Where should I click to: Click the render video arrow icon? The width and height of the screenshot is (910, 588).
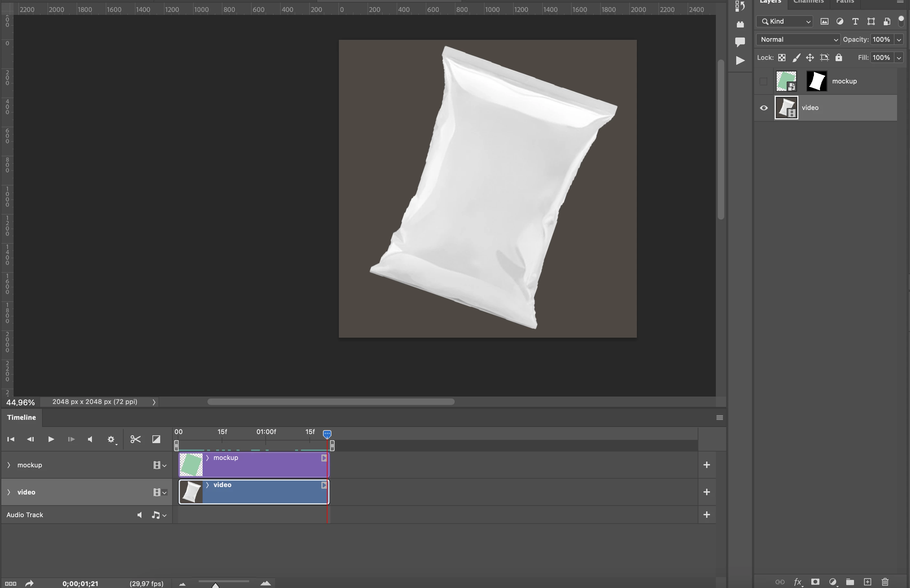point(29,583)
